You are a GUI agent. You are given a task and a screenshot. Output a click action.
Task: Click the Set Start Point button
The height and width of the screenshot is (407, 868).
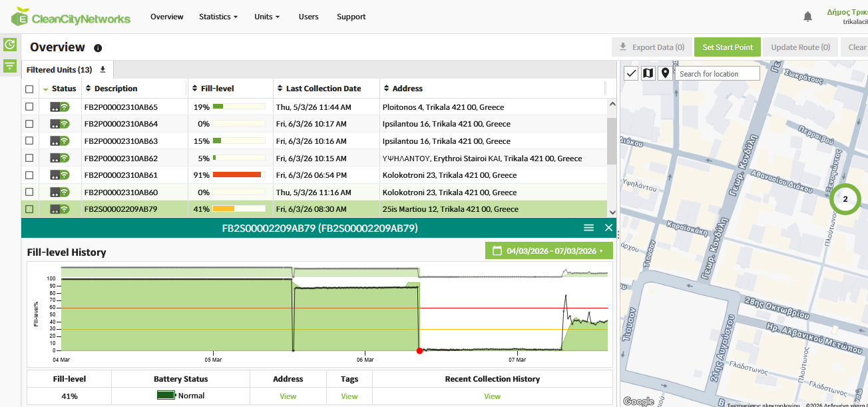[728, 47]
